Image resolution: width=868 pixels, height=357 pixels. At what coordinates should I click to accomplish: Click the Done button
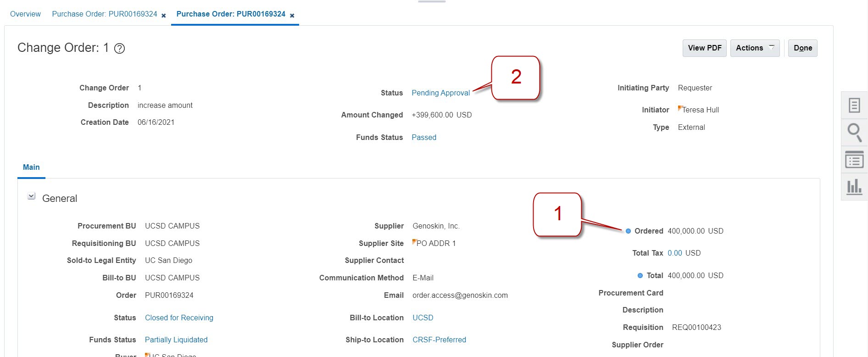pos(802,48)
